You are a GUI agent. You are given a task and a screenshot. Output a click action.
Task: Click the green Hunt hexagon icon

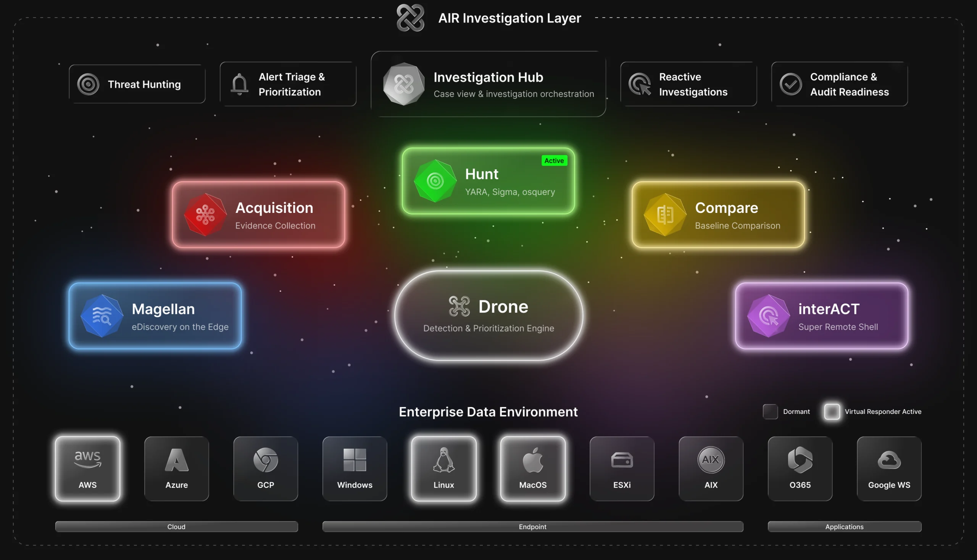pyautogui.click(x=435, y=181)
